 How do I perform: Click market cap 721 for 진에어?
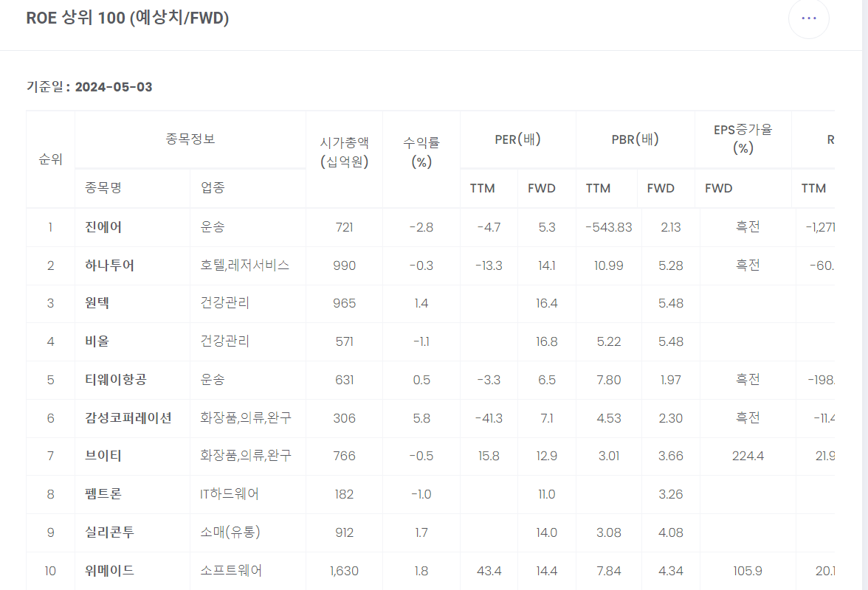[x=344, y=227]
